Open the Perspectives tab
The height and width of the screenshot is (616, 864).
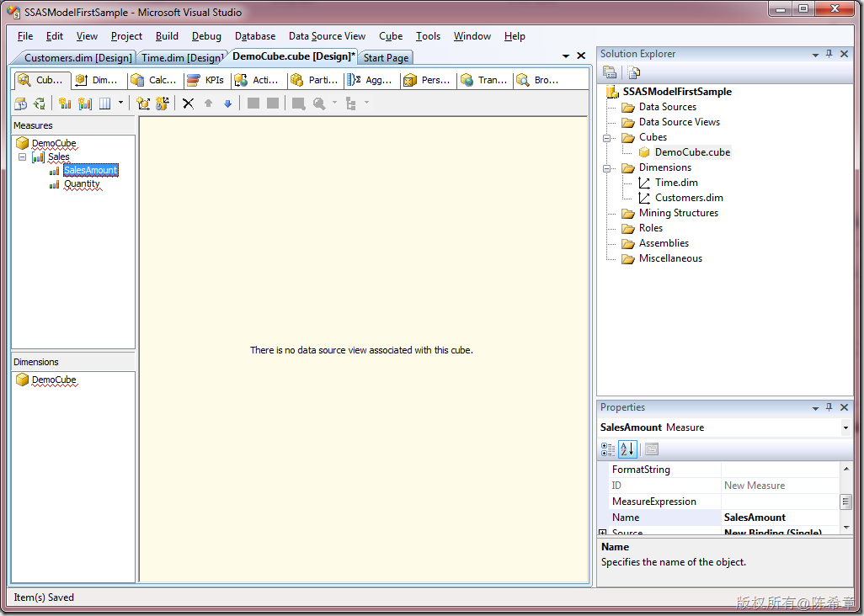[x=428, y=81]
